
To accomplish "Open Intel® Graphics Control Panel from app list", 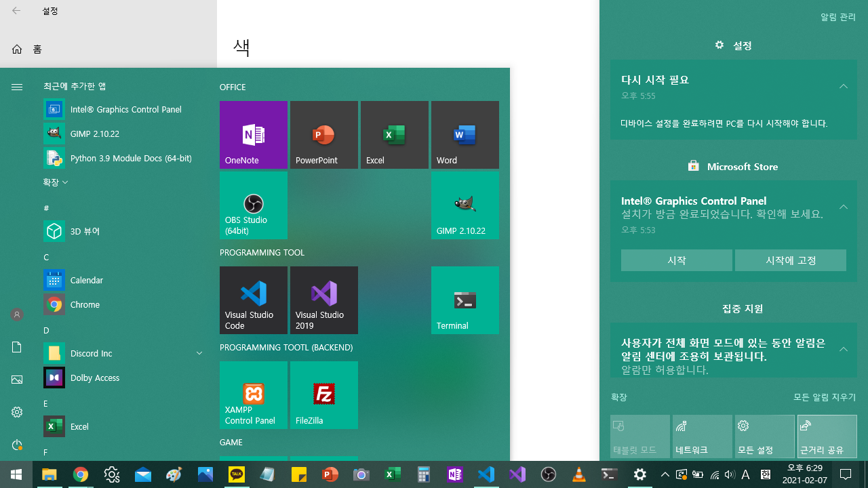I will [125, 109].
